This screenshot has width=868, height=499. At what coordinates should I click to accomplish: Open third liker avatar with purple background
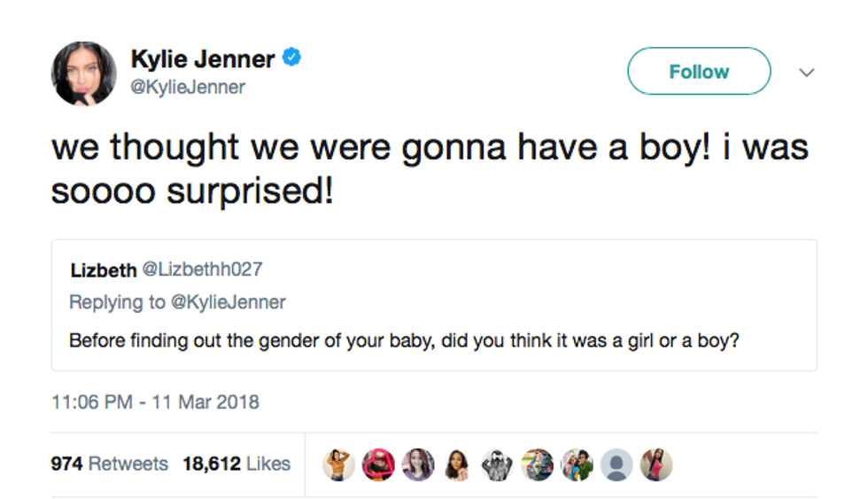pyautogui.click(x=418, y=464)
